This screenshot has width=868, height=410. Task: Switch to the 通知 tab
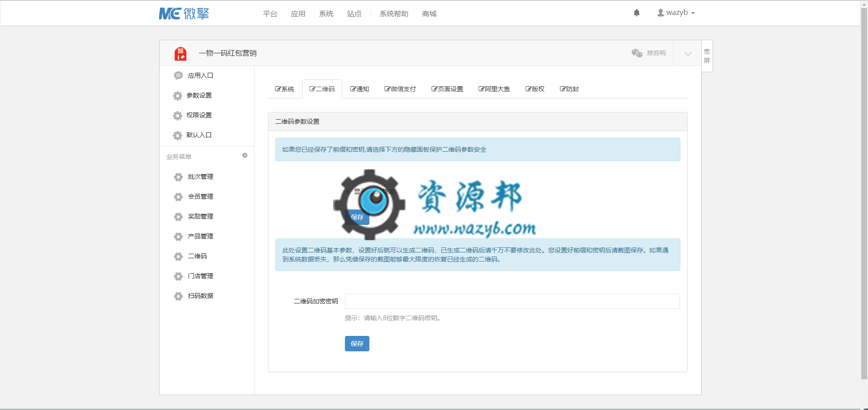(359, 89)
